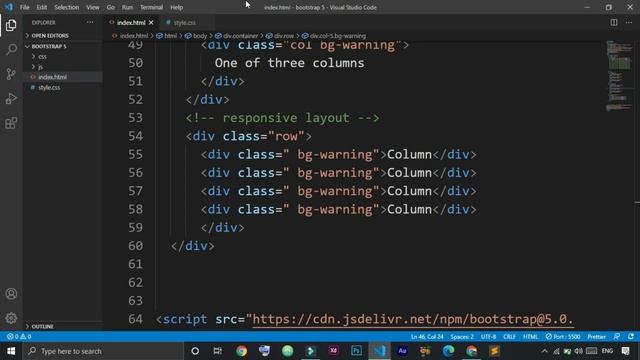Click the volume icon in system tray
The height and width of the screenshot is (360, 640).
[x=578, y=351]
